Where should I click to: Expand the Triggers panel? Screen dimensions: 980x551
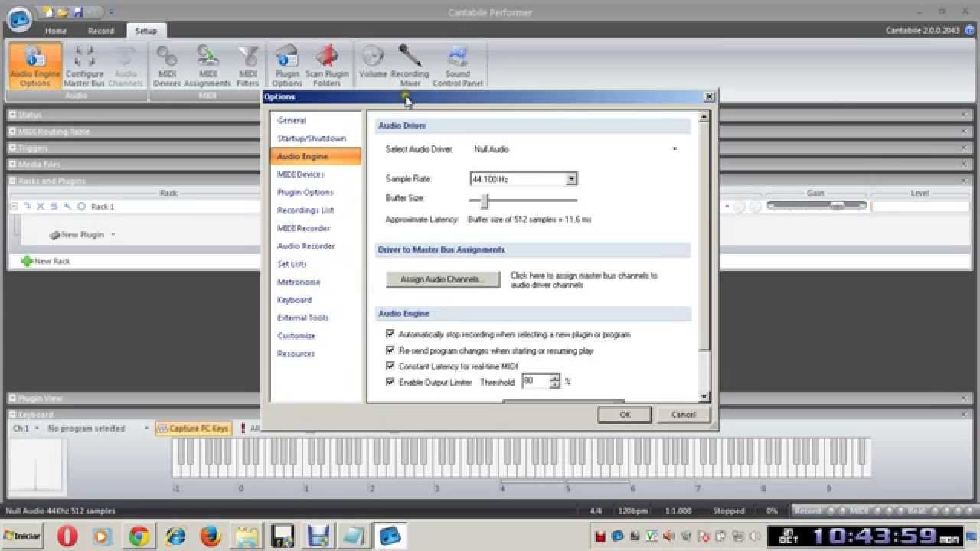13,148
